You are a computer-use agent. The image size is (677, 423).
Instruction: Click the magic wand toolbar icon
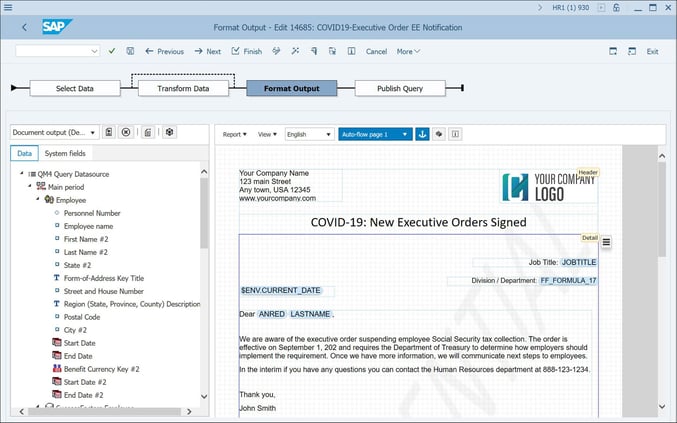(295, 51)
